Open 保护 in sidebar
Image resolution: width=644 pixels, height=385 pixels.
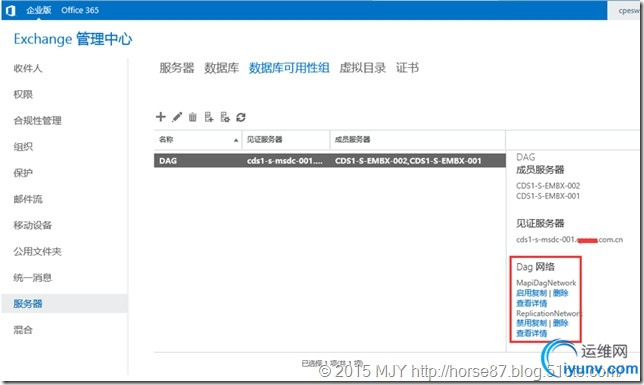[23, 173]
